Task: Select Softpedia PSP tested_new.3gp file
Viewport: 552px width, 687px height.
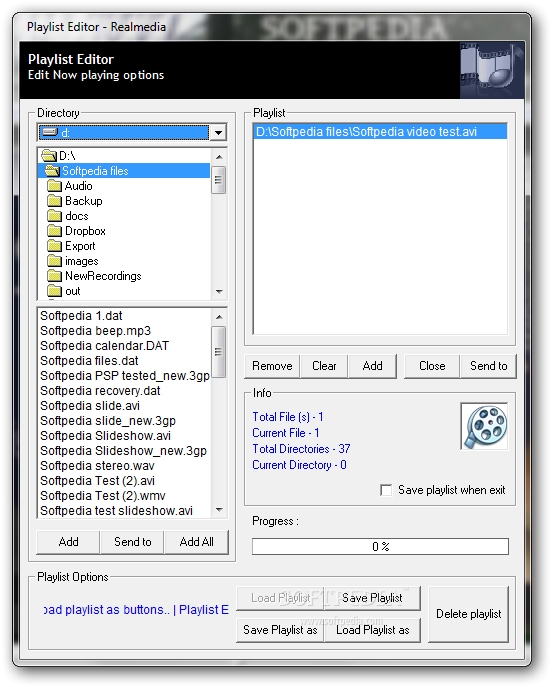Action: pyautogui.click(x=124, y=376)
